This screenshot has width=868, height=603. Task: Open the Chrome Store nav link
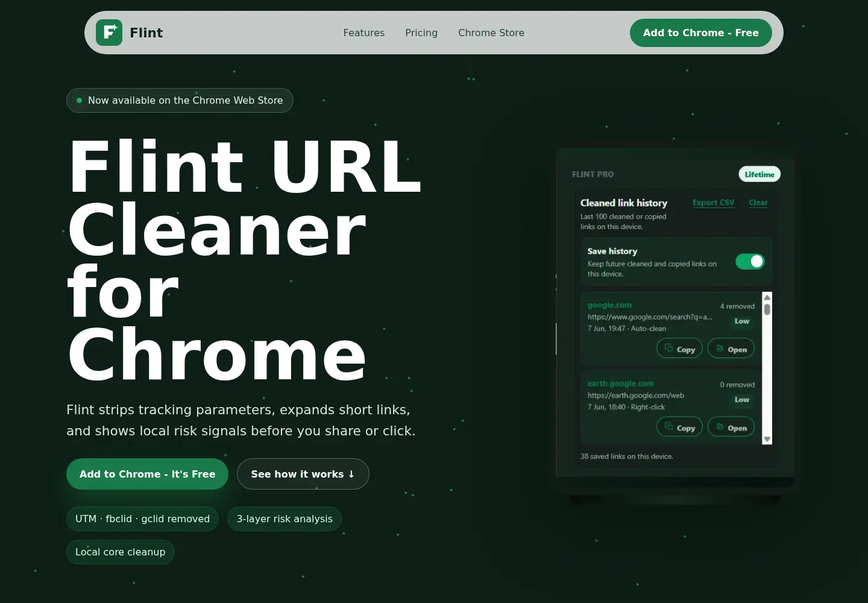click(491, 33)
